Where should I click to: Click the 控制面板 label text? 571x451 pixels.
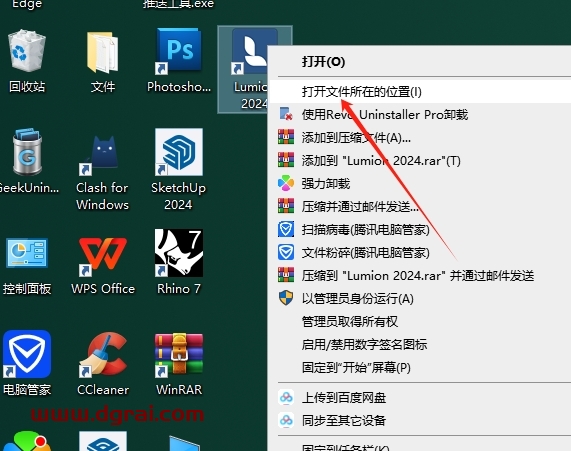pyautogui.click(x=27, y=289)
